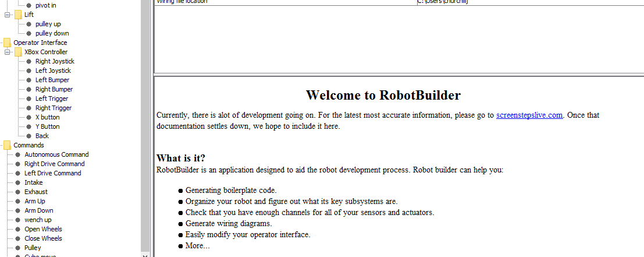The width and height of the screenshot is (644, 257).
Task: Select the Open Wheels command
Action: 44,229
